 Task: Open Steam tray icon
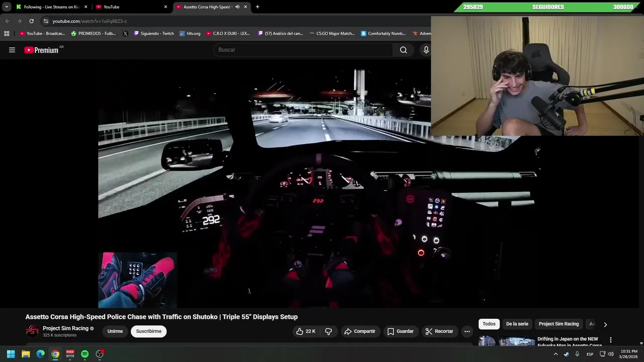567,354
